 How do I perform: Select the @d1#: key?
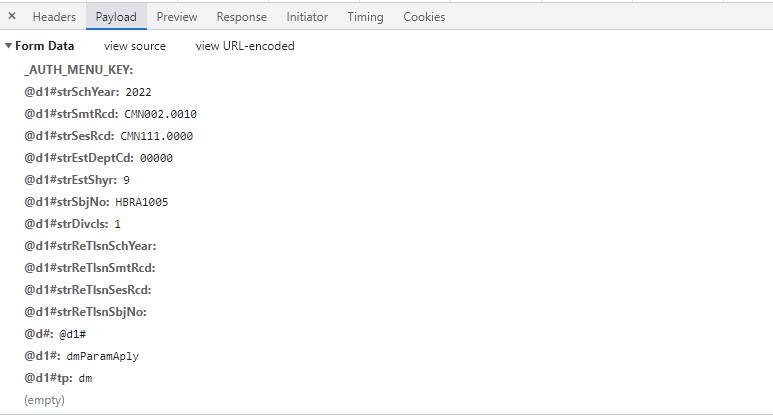42,356
